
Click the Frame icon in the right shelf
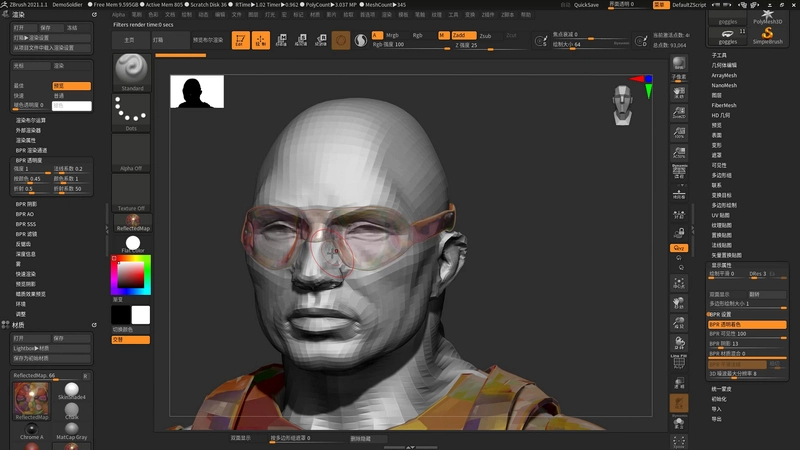[679, 283]
